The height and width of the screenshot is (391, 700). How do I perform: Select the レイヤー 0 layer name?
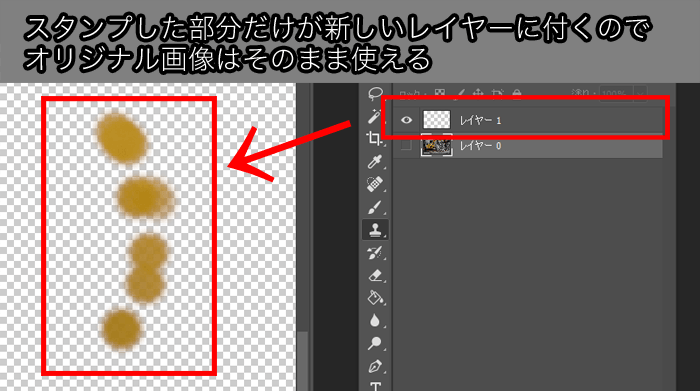tap(480, 146)
